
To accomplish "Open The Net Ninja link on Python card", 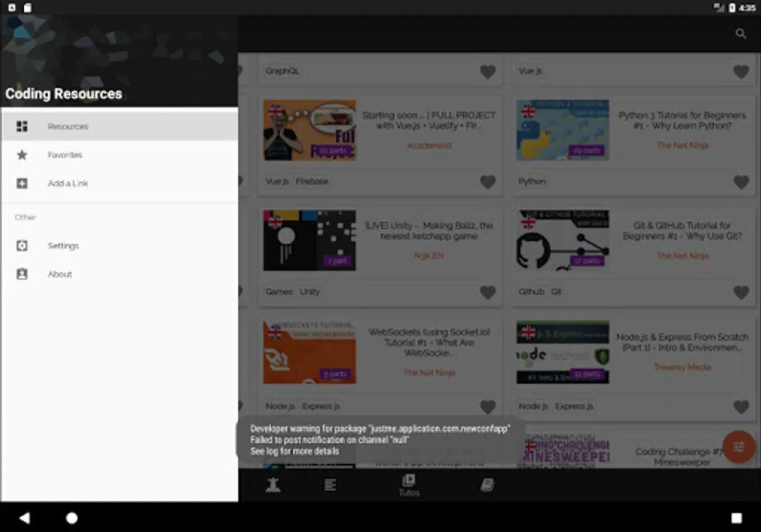I will (682, 145).
